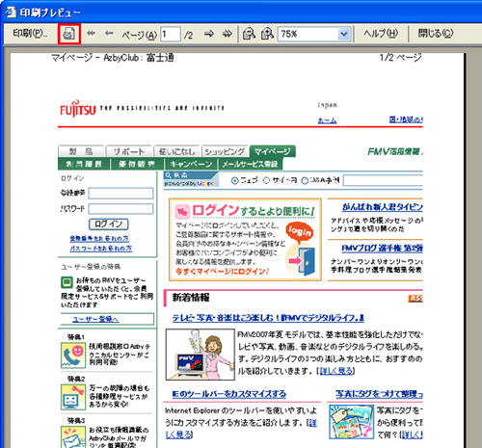Click the 特典2 repair service icon

pyautogui.click(x=73, y=397)
